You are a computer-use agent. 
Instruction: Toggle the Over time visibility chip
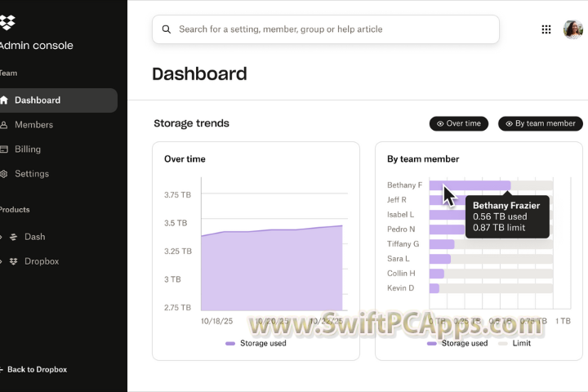[459, 123]
